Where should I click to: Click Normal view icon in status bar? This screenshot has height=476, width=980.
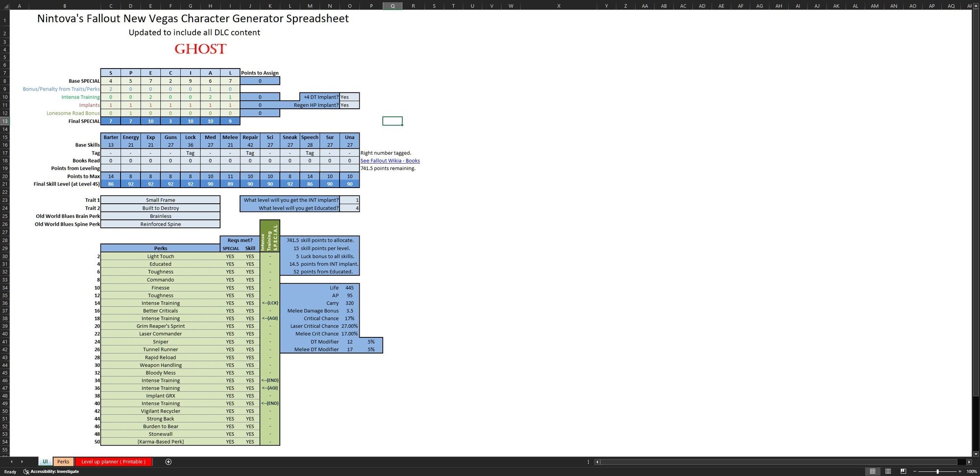872,471
